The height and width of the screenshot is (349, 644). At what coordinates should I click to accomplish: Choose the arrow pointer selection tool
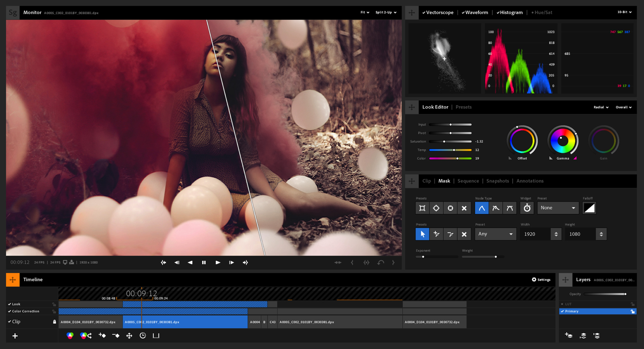coord(422,234)
